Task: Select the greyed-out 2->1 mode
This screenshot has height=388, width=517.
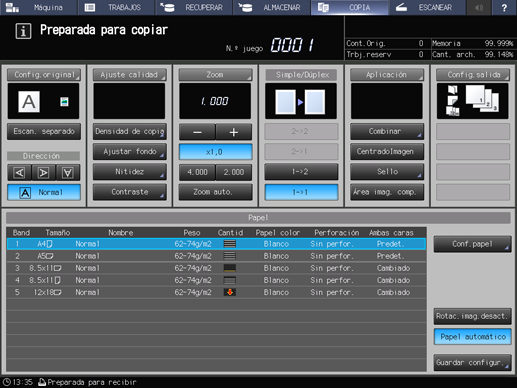Action: (301, 152)
